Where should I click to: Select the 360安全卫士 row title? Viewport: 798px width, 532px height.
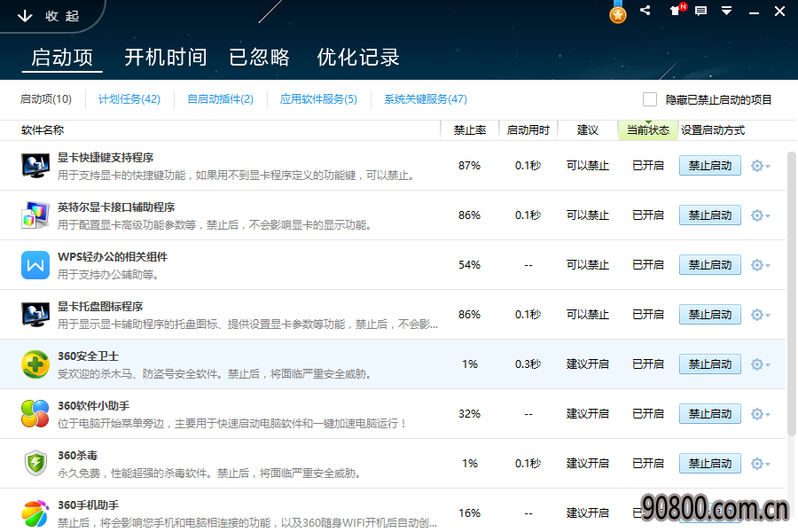[88, 356]
